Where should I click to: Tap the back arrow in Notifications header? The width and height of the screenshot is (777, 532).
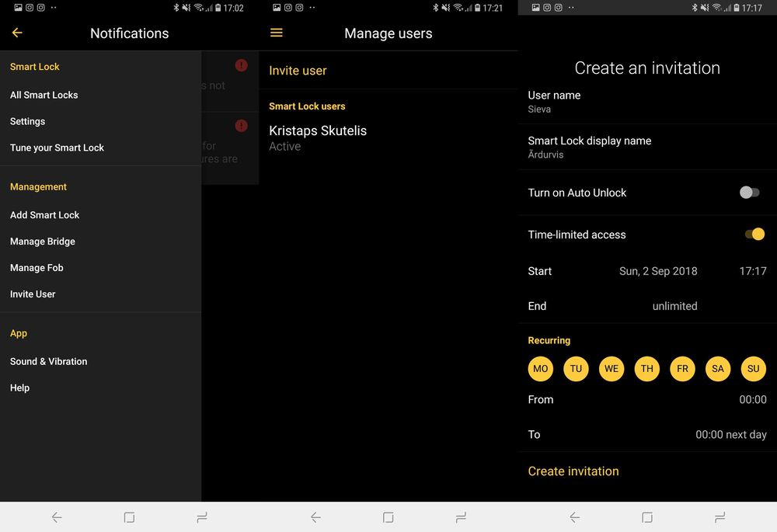(17, 33)
